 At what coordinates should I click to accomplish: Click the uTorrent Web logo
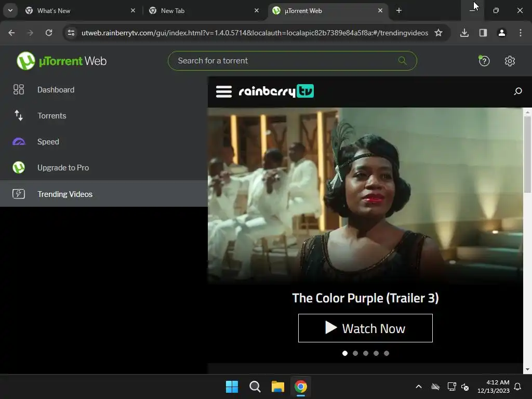tap(61, 61)
